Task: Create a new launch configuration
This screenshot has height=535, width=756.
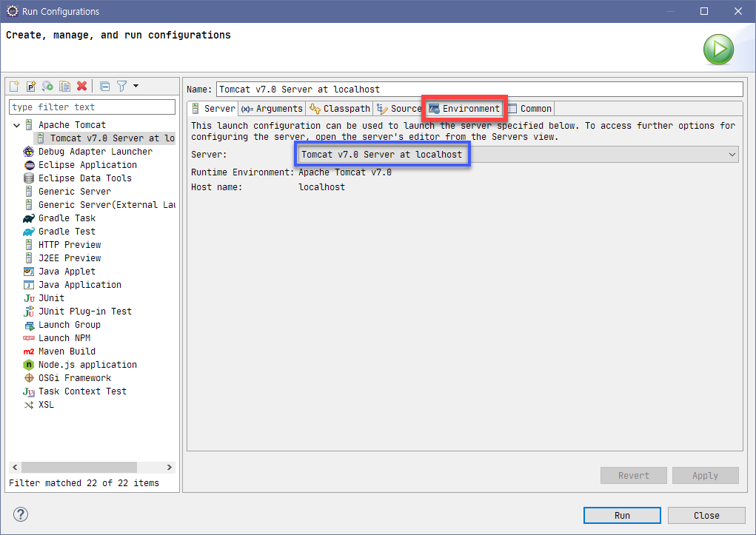Action: coord(15,87)
